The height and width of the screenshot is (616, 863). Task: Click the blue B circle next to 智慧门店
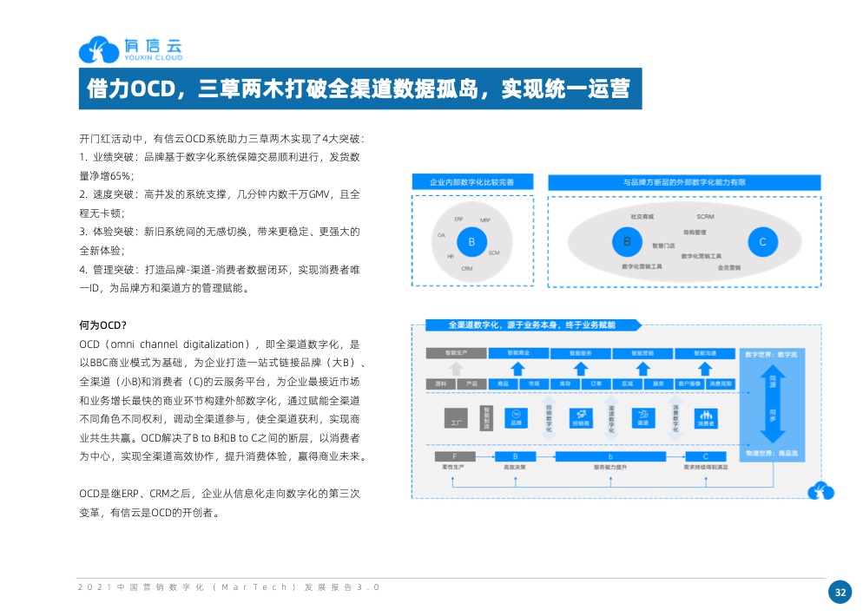(x=627, y=242)
